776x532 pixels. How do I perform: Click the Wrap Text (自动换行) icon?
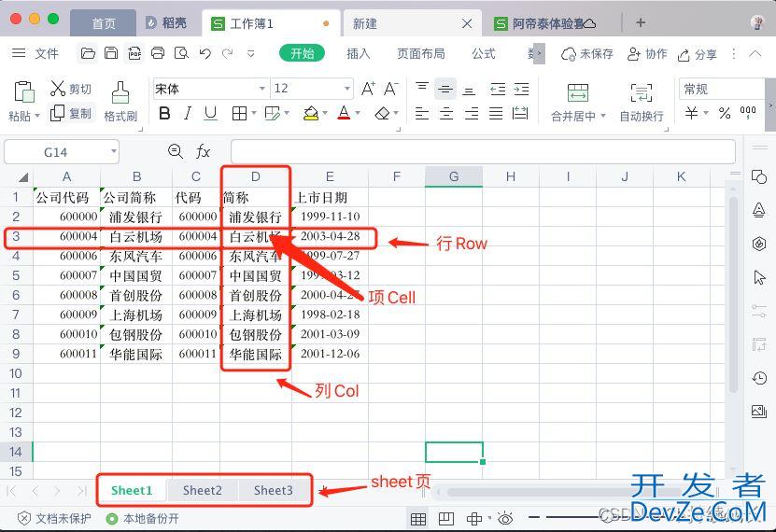coord(642,92)
